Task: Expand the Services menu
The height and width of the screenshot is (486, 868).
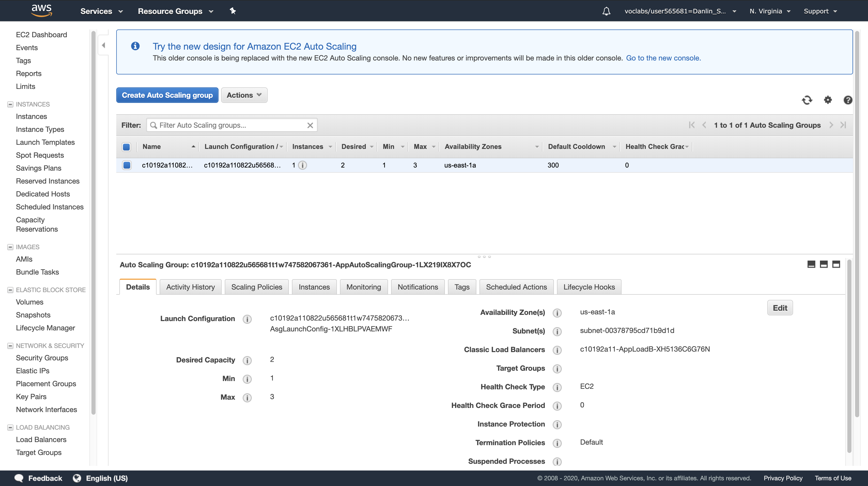Action: pyautogui.click(x=101, y=11)
